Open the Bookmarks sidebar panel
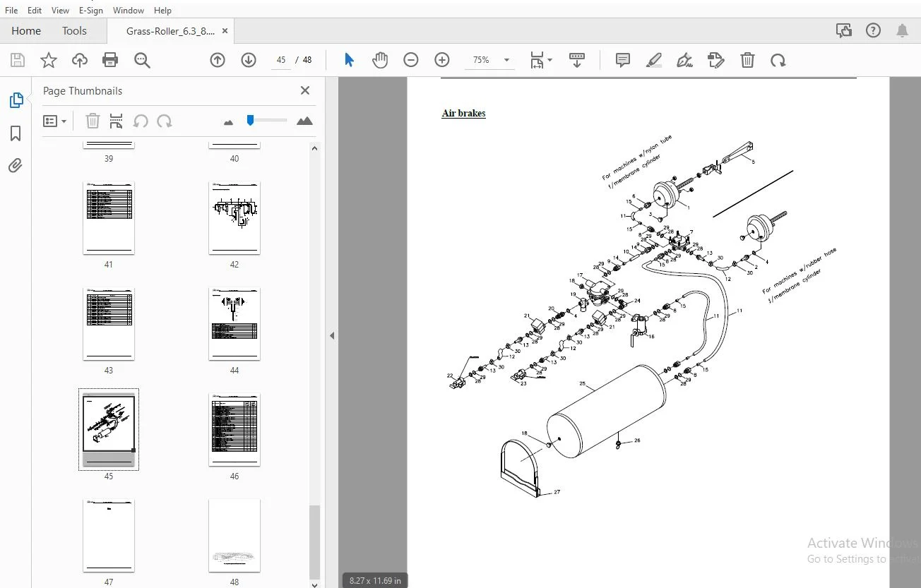The width and height of the screenshot is (921, 588). coord(16,133)
